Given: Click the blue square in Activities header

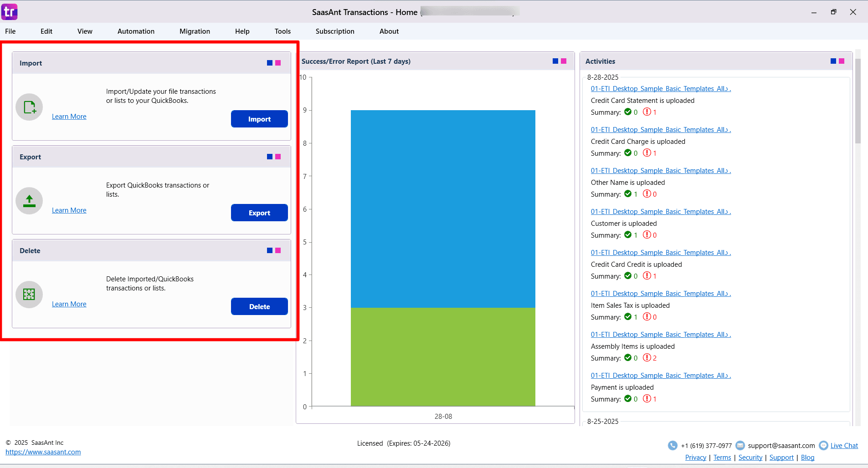Looking at the screenshot, I should click(833, 61).
